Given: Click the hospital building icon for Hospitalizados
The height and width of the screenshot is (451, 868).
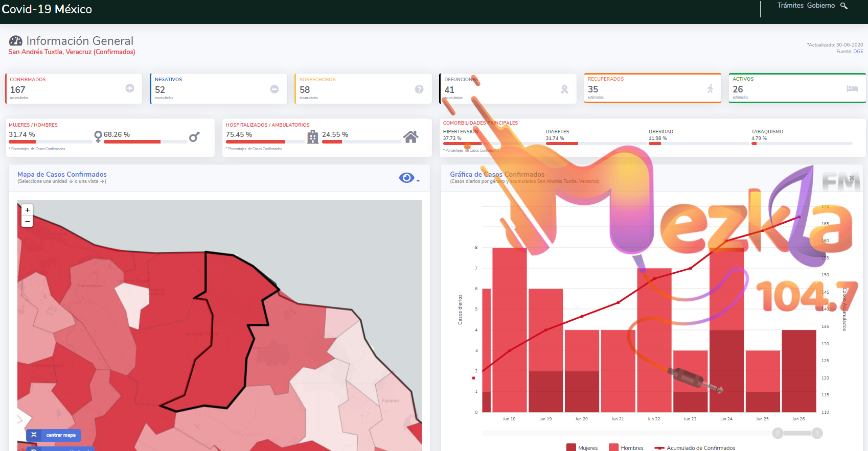Looking at the screenshot, I should click(x=312, y=136).
